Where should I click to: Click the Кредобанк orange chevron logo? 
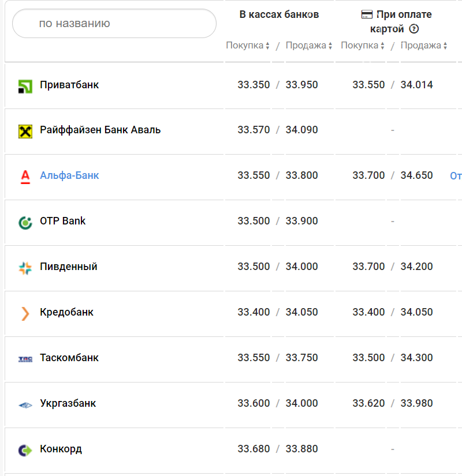(25, 314)
